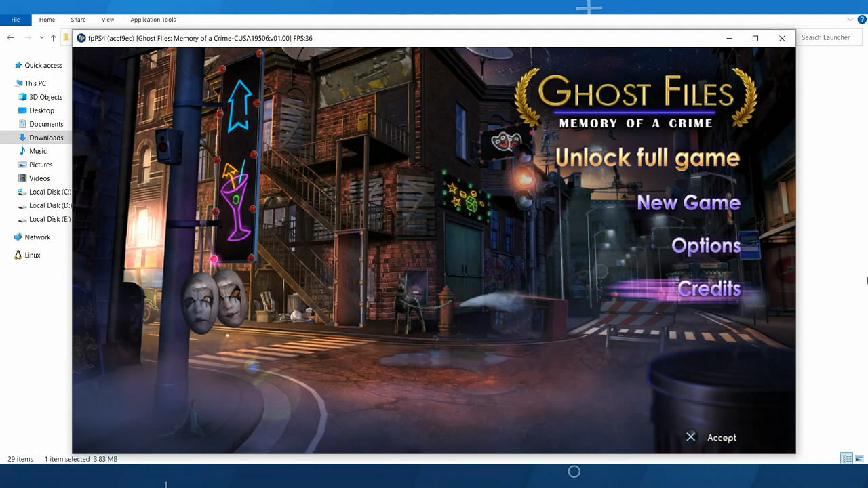Viewport: 868px width, 488px height.
Task: Open the game's Options menu
Action: pos(705,245)
